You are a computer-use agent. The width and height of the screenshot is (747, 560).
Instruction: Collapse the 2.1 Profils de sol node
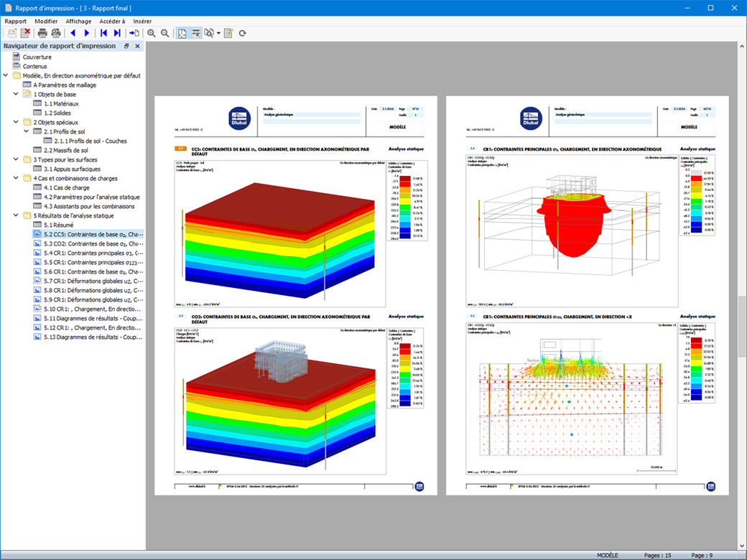pyautogui.click(x=26, y=131)
